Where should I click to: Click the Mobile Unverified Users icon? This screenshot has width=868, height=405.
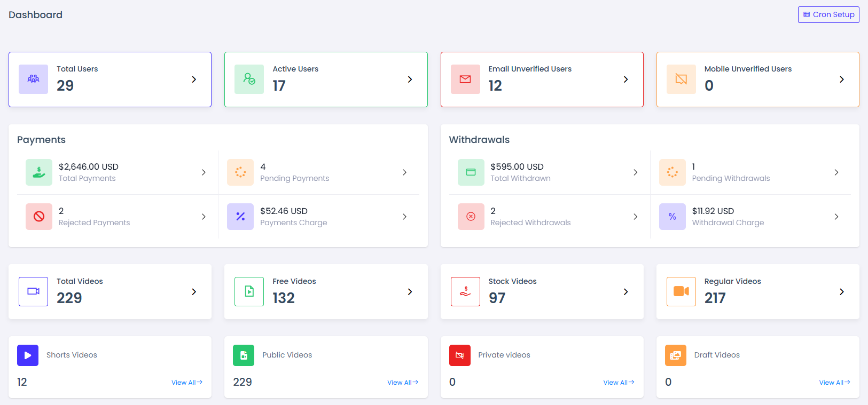point(681,79)
